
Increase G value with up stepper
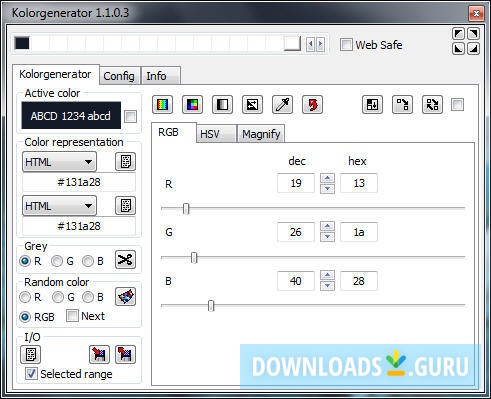(327, 227)
